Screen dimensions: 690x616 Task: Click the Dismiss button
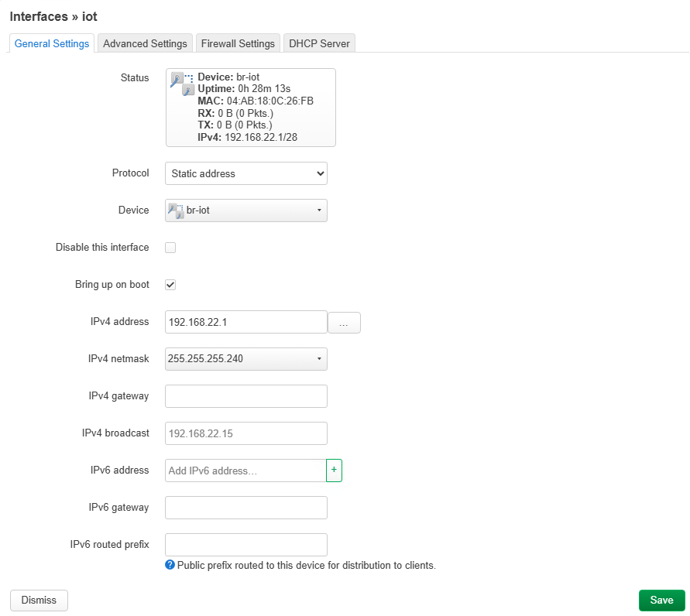click(39, 601)
